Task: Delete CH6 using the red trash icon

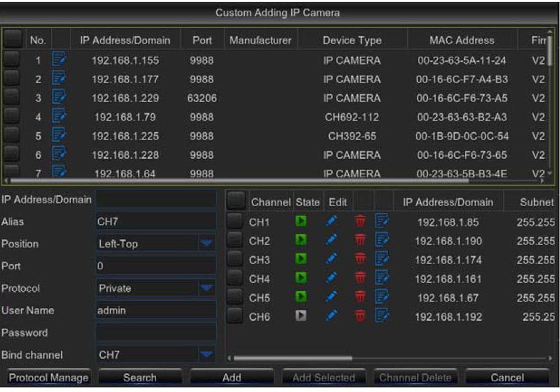Action: (360, 316)
